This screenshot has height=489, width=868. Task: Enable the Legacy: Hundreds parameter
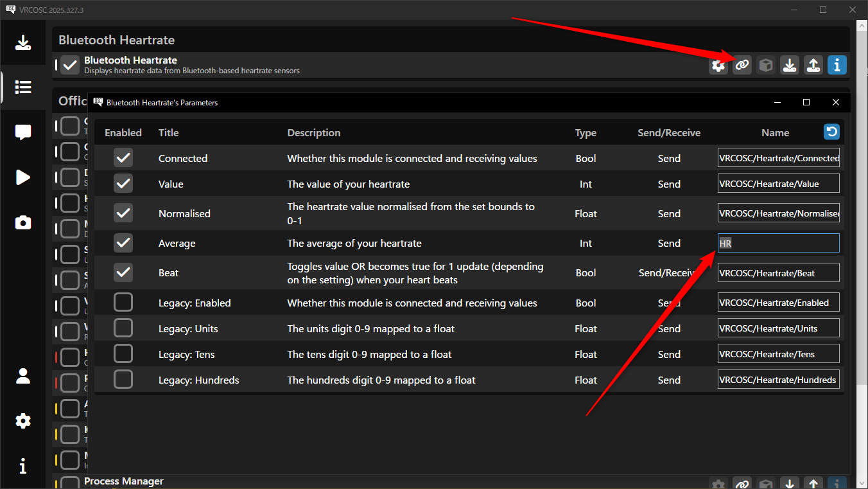point(123,379)
